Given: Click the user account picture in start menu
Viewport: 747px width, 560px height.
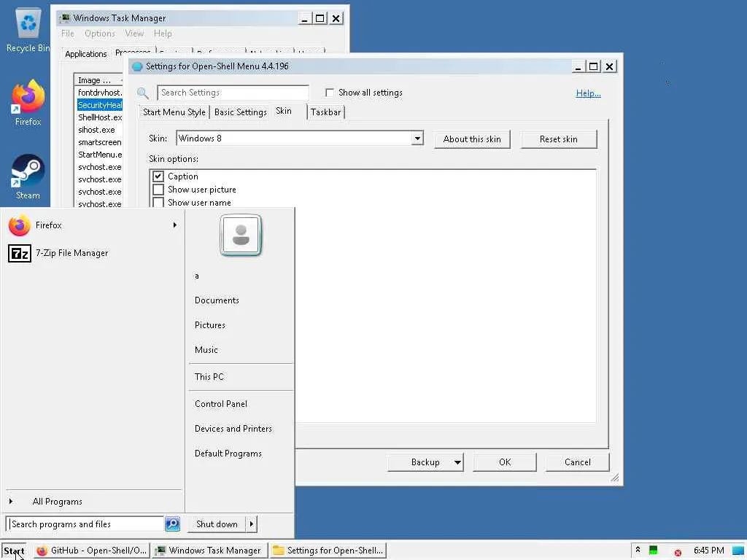Looking at the screenshot, I should (241, 236).
